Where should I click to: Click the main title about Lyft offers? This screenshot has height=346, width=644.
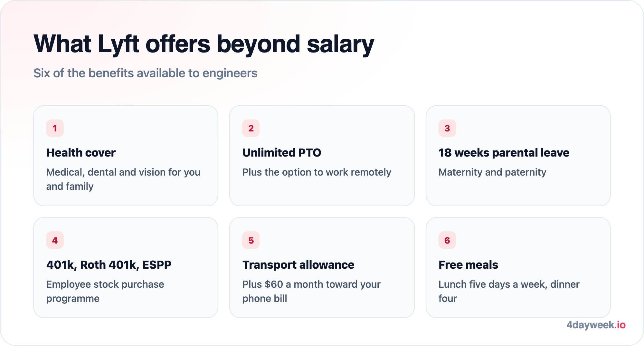[x=204, y=44]
